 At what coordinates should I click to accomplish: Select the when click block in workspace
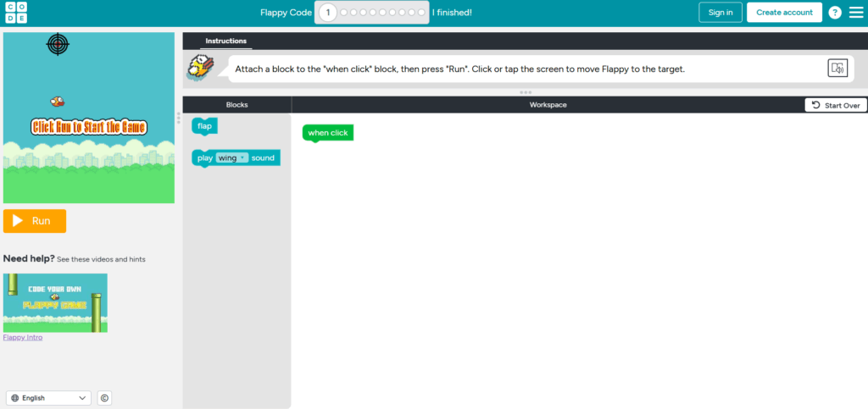click(x=328, y=133)
